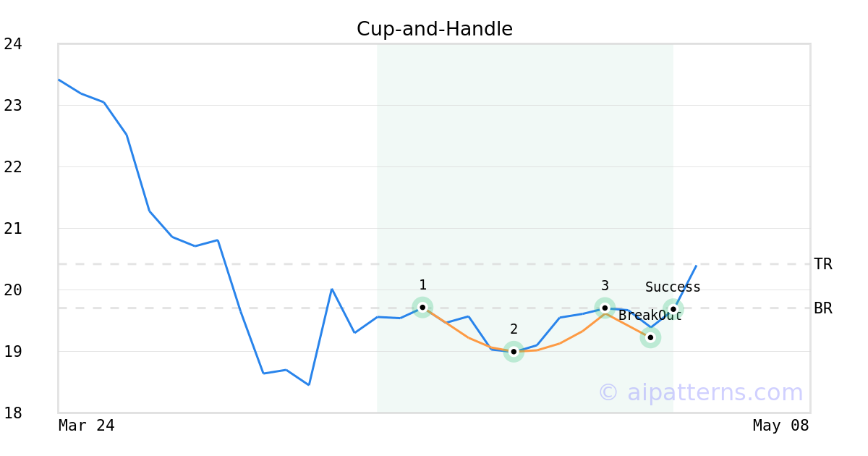Screen dimensions: 868x456
Task: Click pattern point 3 marker
Action: click(605, 308)
